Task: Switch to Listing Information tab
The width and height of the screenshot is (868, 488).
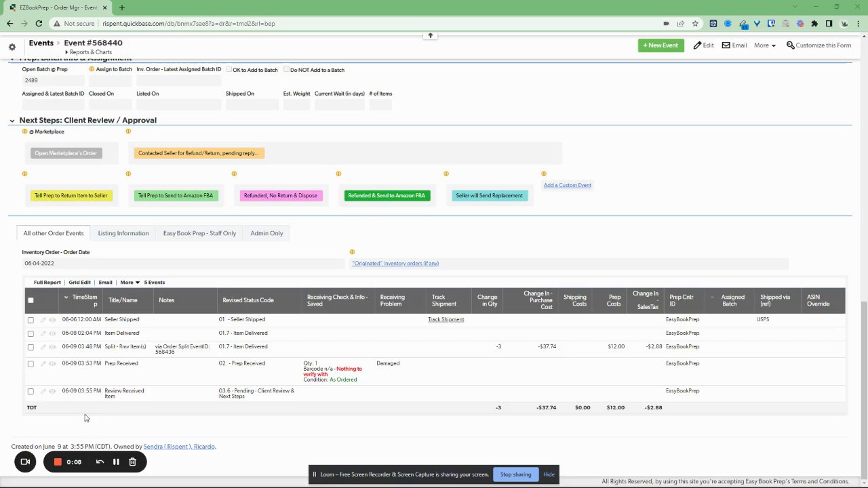Action: point(123,233)
